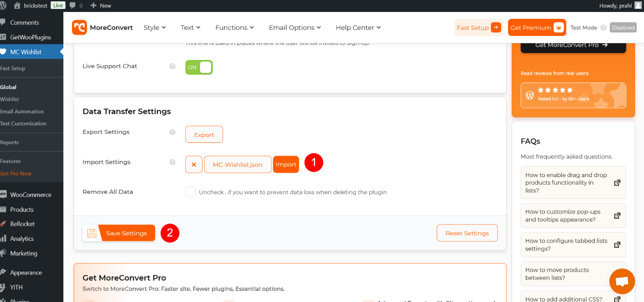Viewport: 644px width, 302px height.
Task: Click the Fast Setup button in the header
Action: click(x=479, y=27)
